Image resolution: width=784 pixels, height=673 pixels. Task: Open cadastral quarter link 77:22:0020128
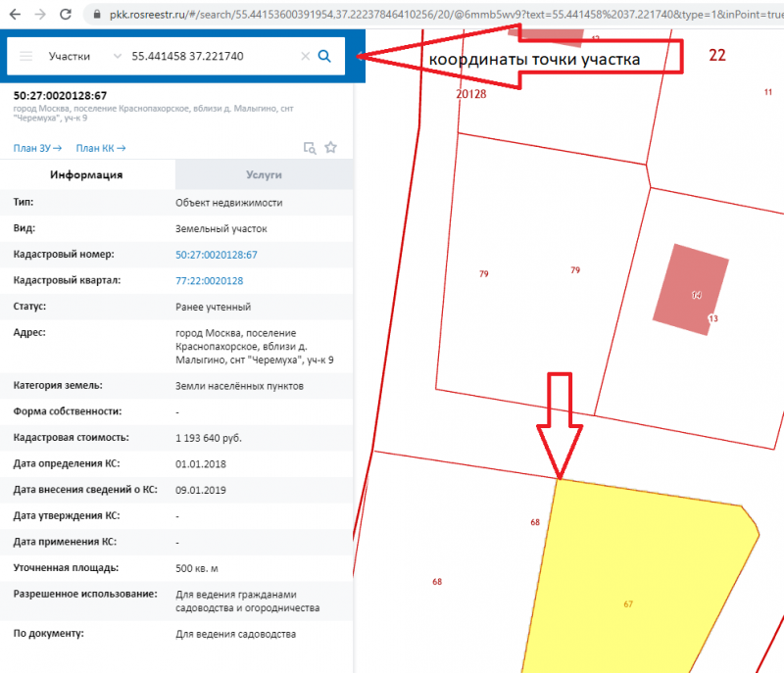pos(209,281)
